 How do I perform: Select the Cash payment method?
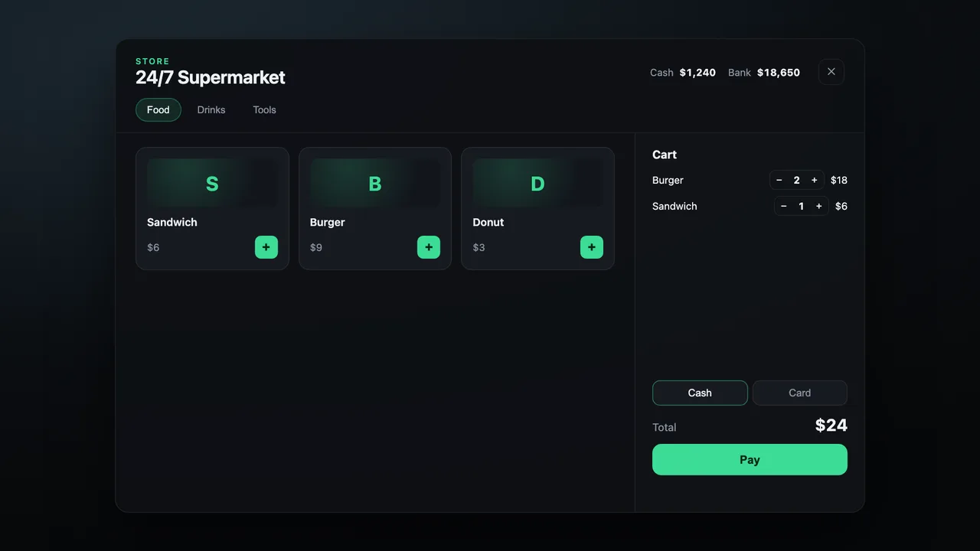(700, 393)
